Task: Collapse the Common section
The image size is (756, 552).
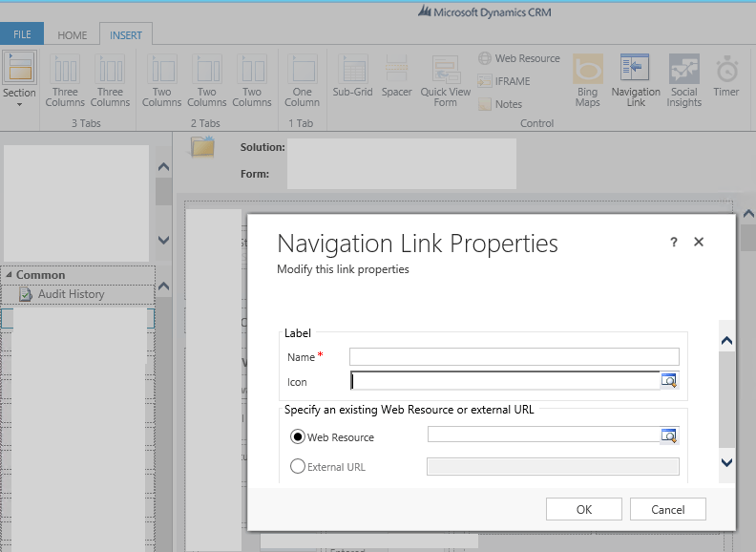Action: (9, 275)
